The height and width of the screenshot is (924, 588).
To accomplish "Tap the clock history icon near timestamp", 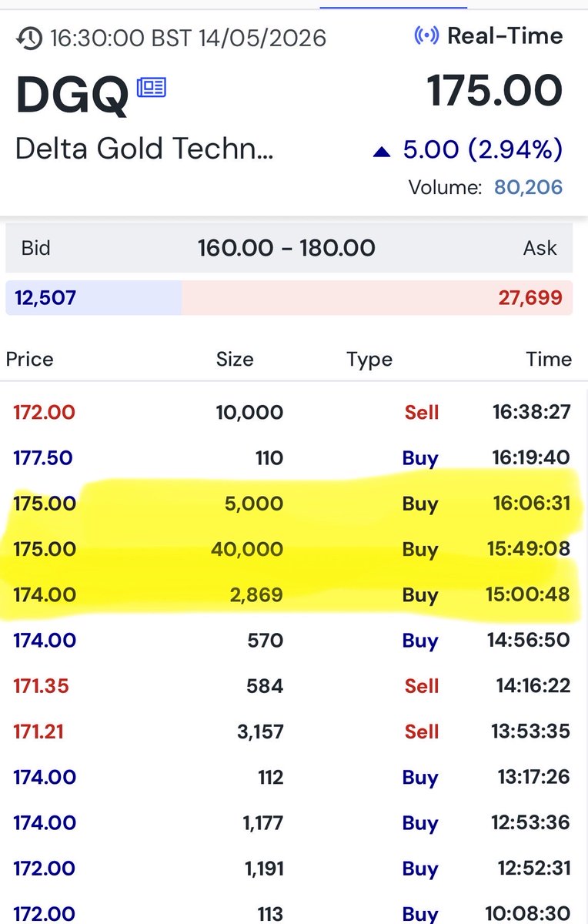I will (x=29, y=38).
